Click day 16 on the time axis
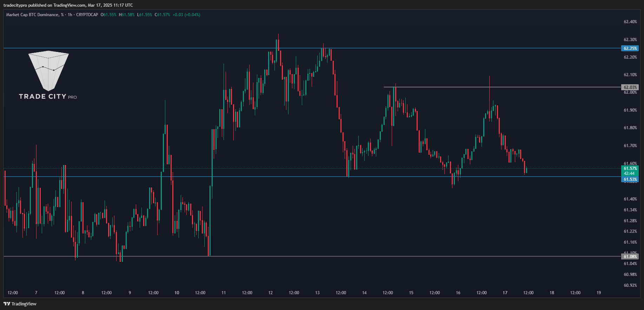Image resolution: width=644 pixels, height=310 pixels. tap(458, 293)
